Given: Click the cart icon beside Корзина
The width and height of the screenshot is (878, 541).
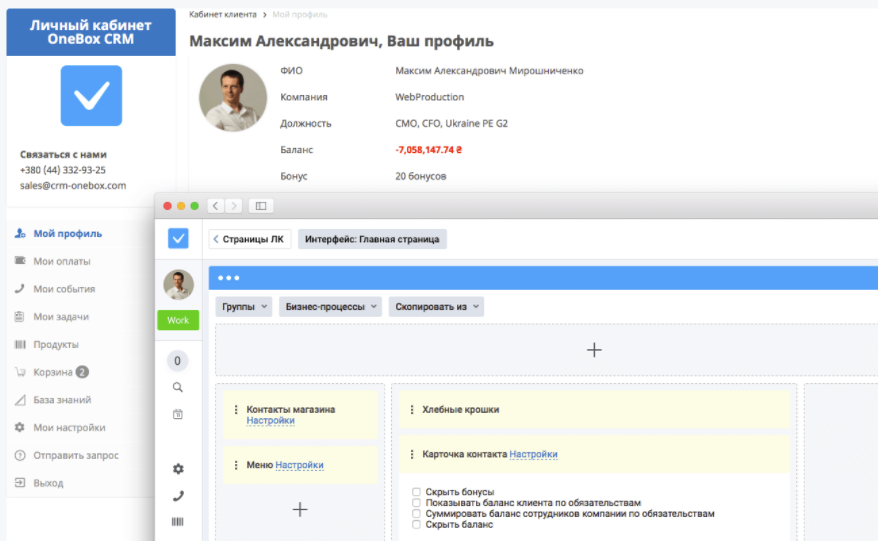Looking at the screenshot, I should coord(20,372).
